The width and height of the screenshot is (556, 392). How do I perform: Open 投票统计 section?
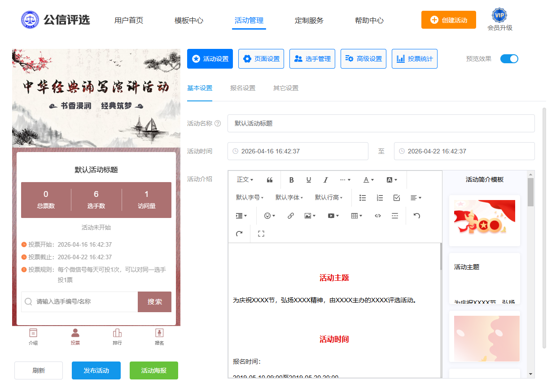click(x=415, y=59)
